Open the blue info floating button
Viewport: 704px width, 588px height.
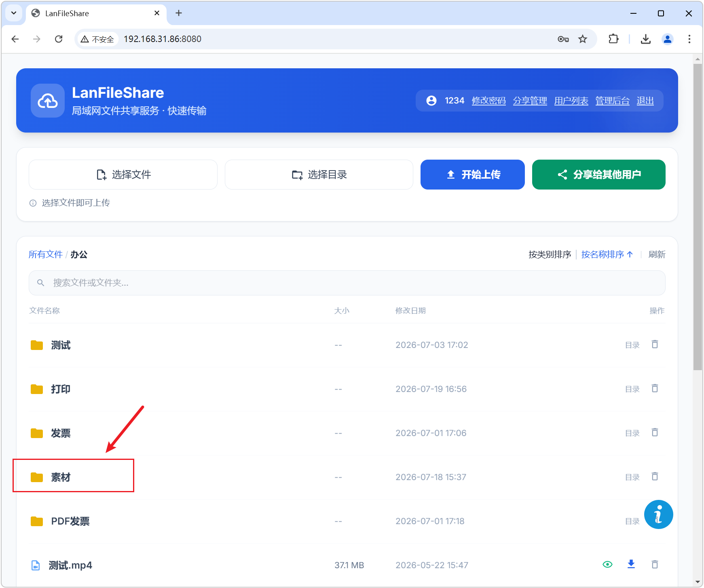pyautogui.click(x=658, y=514)
